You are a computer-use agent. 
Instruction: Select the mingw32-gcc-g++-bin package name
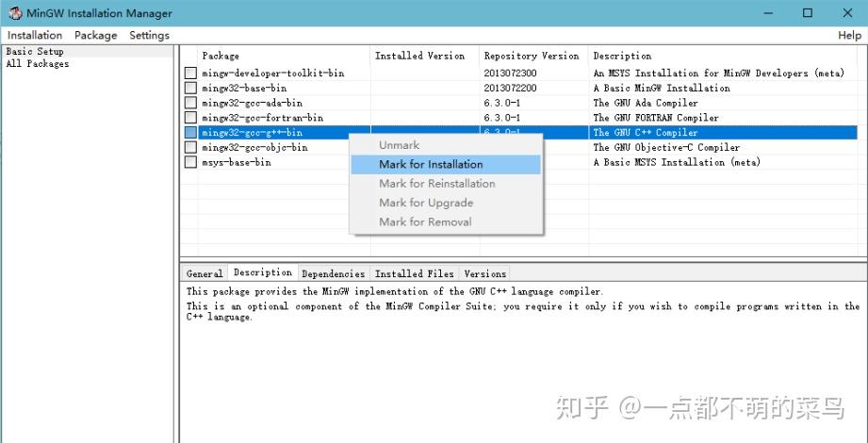[252, 133]
